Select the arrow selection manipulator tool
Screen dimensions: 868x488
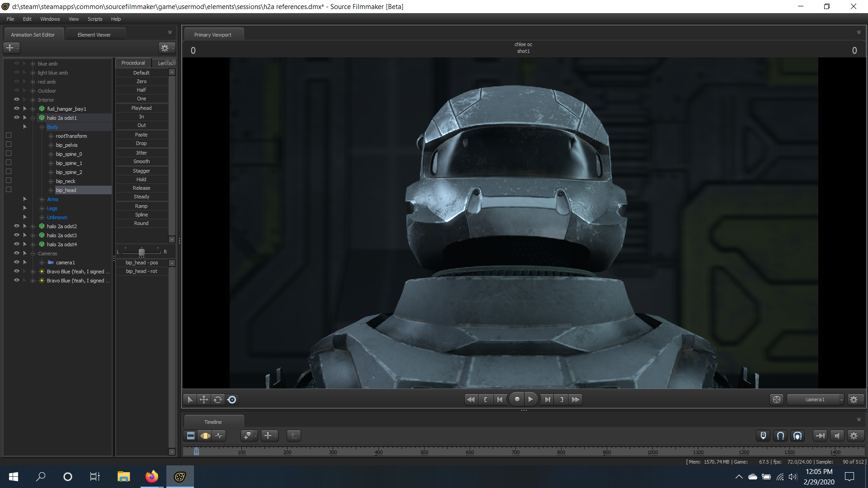coord(190,399)
